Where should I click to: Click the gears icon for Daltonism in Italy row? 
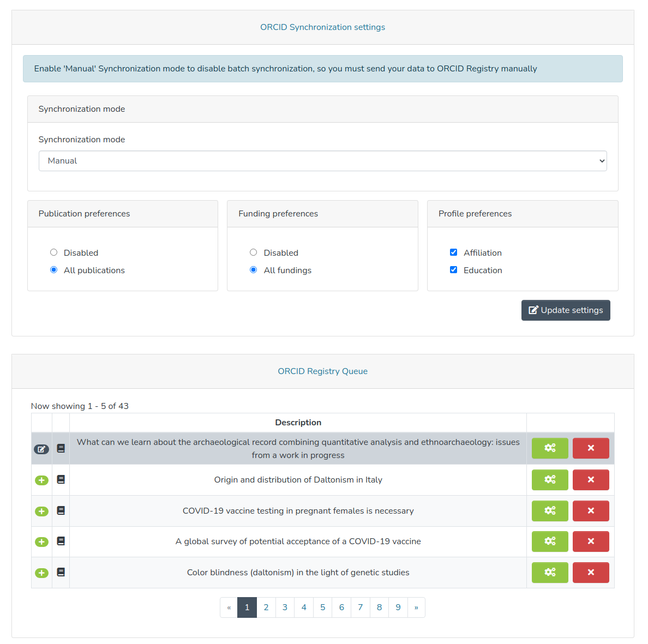click(x=550, y=480)
